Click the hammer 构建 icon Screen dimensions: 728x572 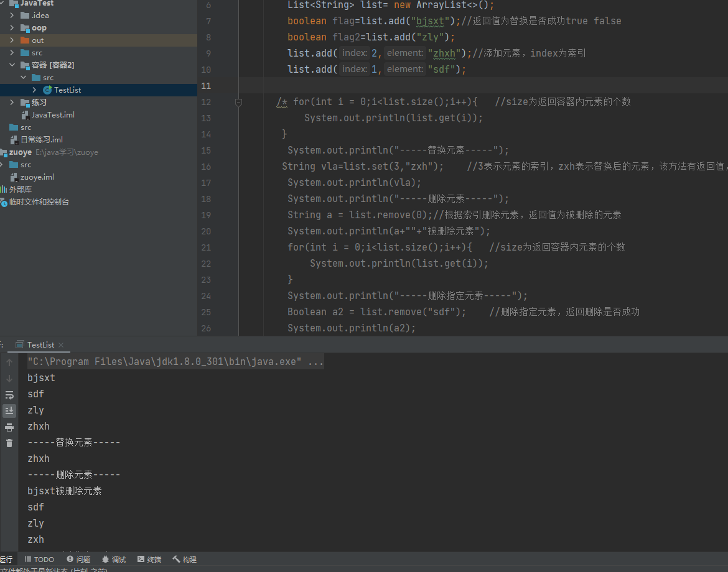[176, 560]
